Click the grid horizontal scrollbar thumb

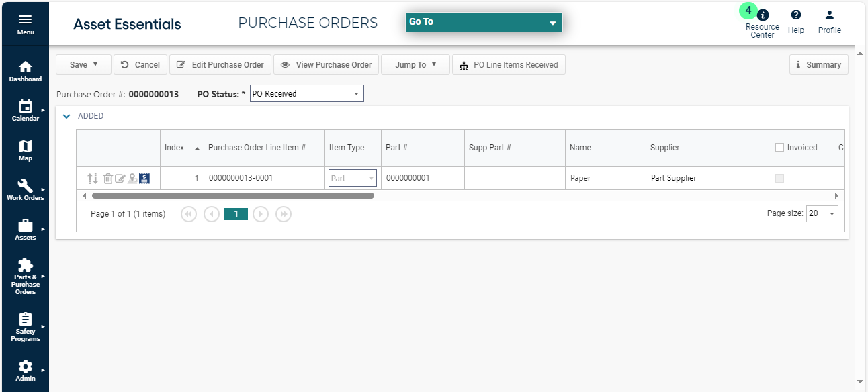[232, 196]
